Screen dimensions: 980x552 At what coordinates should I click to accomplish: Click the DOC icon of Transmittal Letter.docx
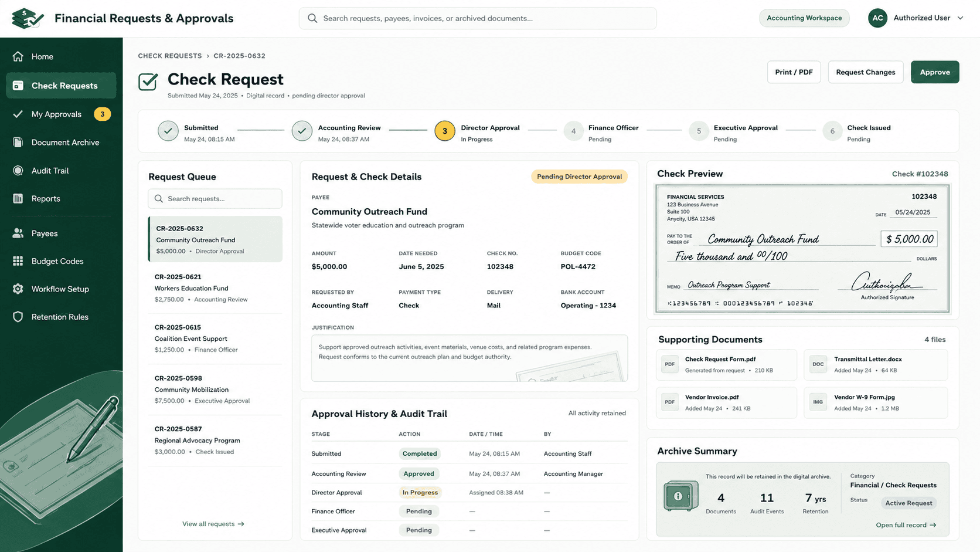click(818, 364)
